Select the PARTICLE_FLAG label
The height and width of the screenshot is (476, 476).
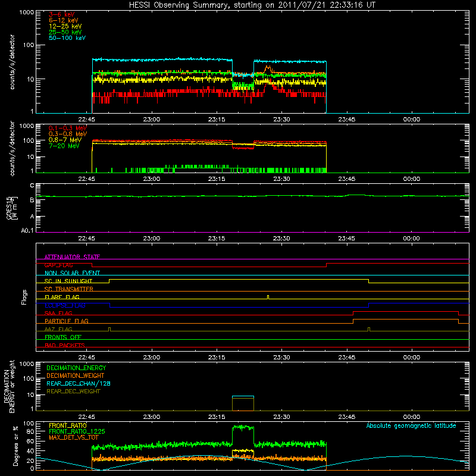click(67, 321)
